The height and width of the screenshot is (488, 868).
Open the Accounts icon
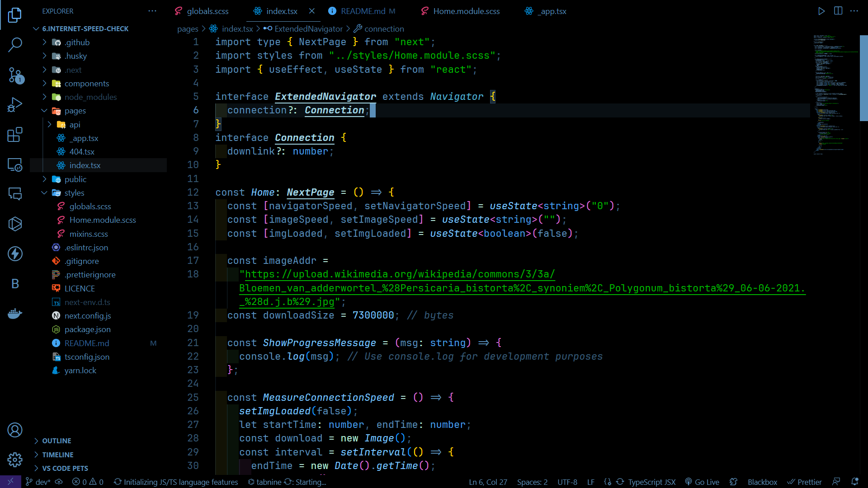point(15,430)
